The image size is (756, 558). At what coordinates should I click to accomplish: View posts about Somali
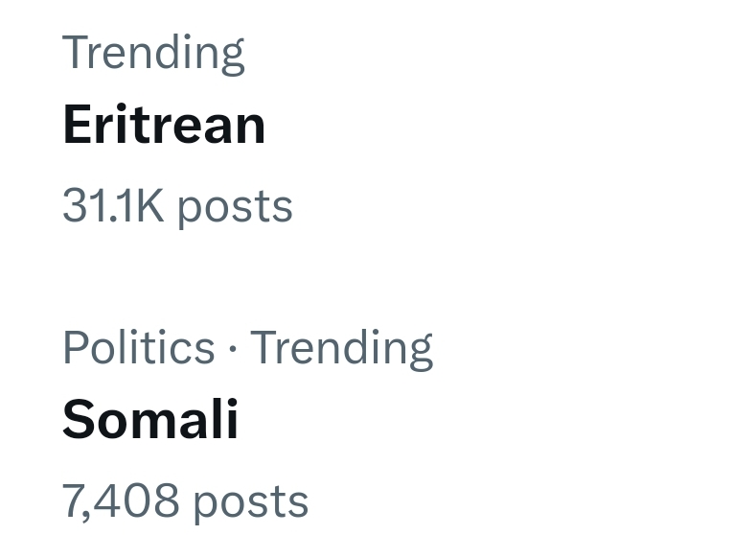pyautogui.click(x=150, y=421)
